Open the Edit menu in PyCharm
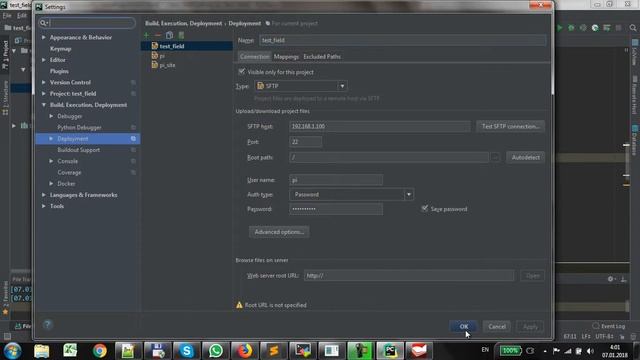640x360 pixels. [21, 16]
